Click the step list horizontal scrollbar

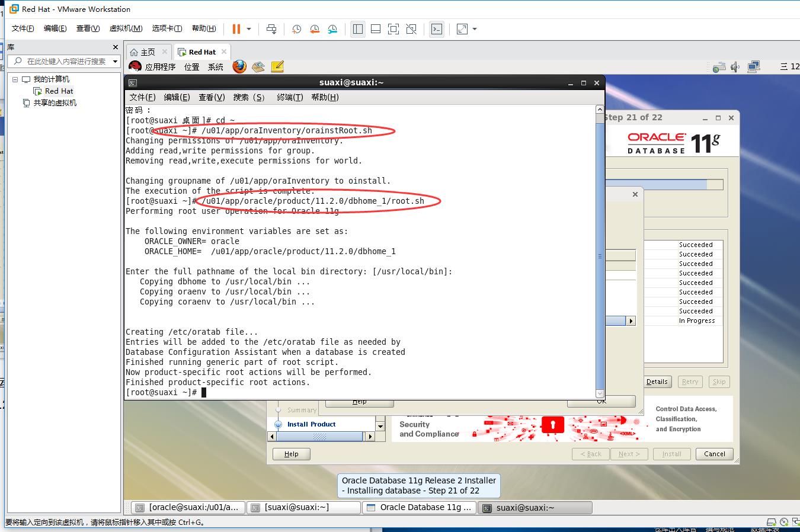coord(321,437)
